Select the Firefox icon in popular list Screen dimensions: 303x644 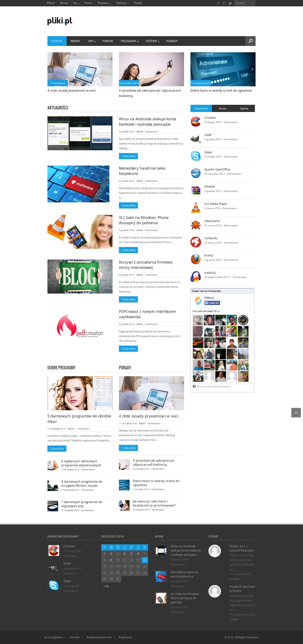coord(196,259)
